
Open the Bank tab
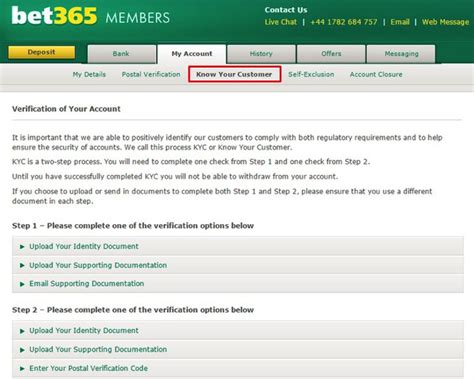[x=122, y=54]
